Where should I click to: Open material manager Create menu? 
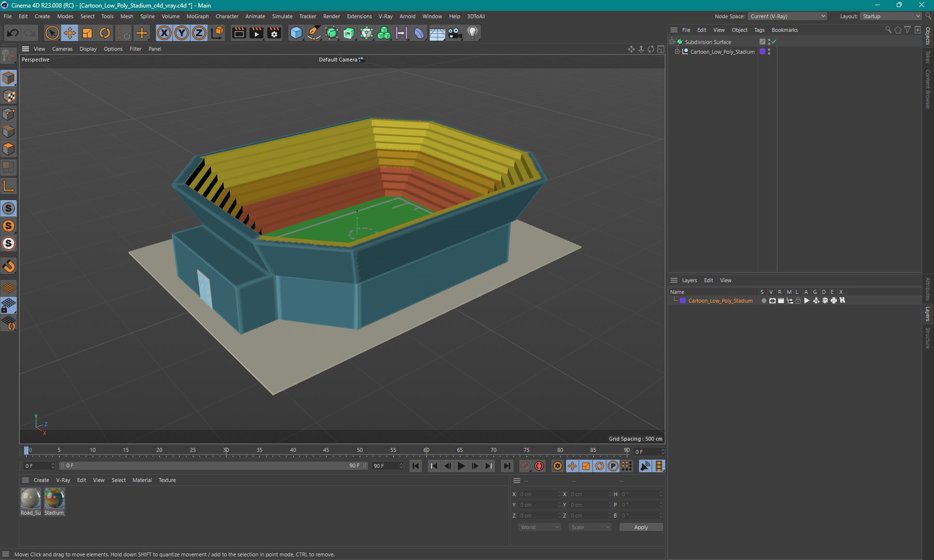point(42,480)
